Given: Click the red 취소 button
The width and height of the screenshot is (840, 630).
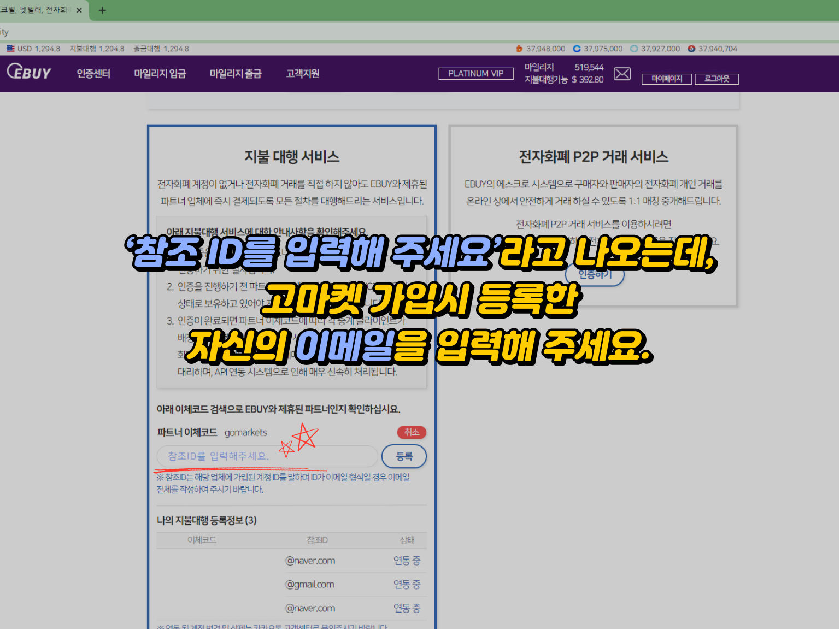Looking at the screenshot, I should tap(412, 432).
